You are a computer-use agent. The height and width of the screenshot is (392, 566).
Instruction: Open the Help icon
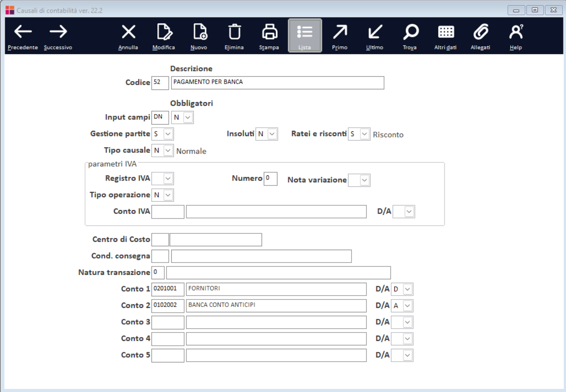(x=516, y=32)
